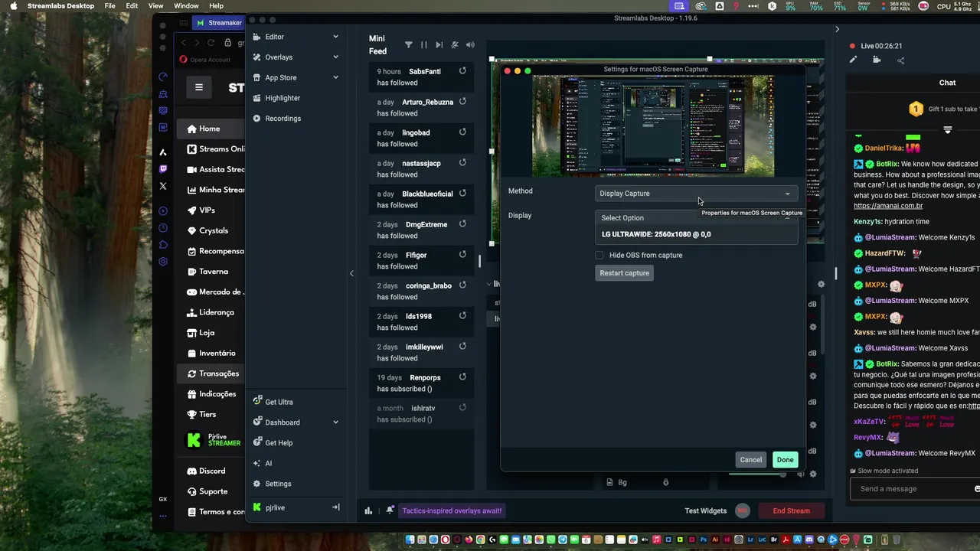Open stats chart icon in bottom bar
Screen dimensions: 980x551
(368, 510)
